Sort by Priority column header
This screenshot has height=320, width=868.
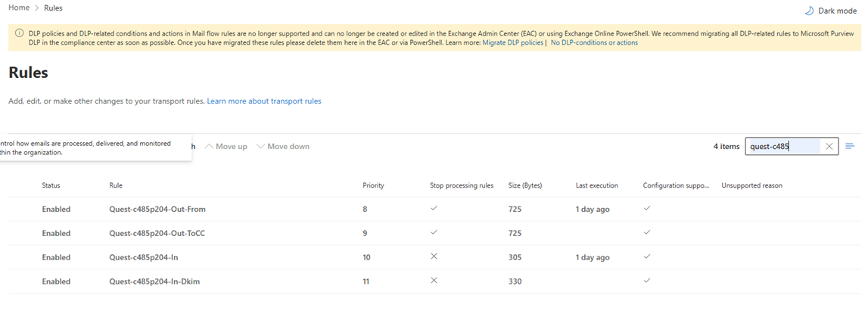373,185
